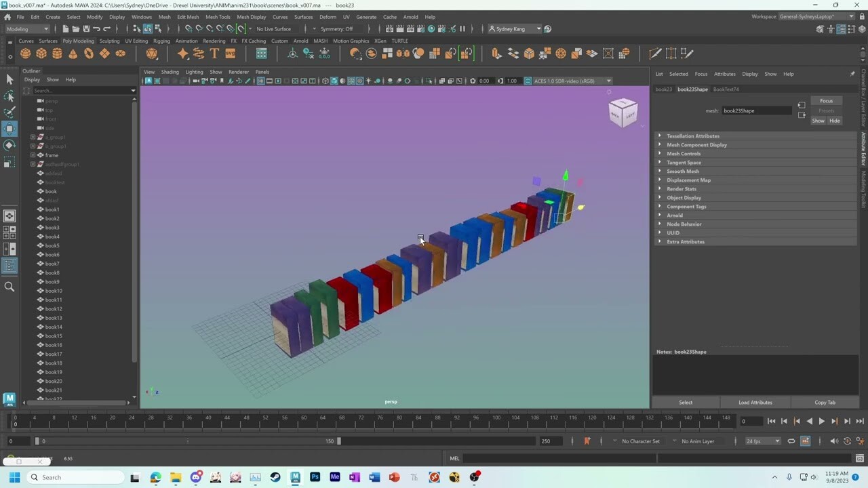868x488 pixels.
Task: Select the polygon Cube creation icon
Action: point(41,54)
